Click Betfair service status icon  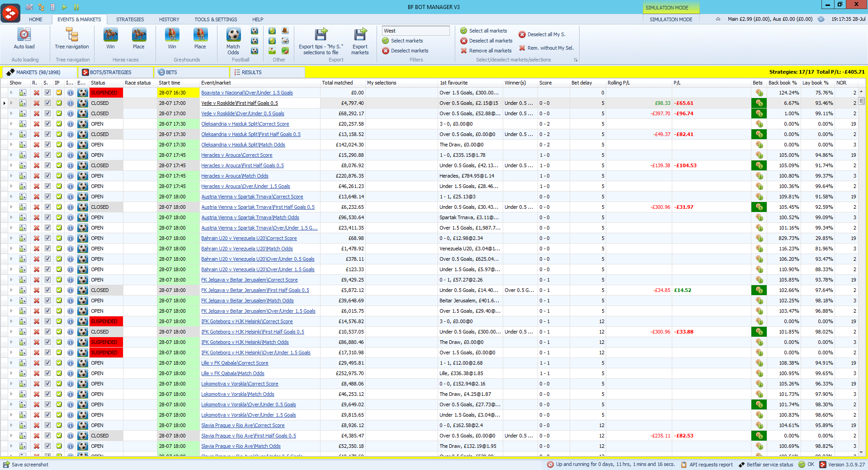click(741, 464)
